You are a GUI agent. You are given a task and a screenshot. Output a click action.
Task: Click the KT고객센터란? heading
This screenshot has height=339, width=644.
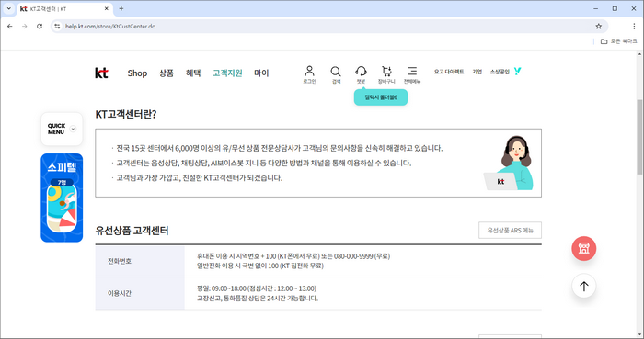(126, 114)
